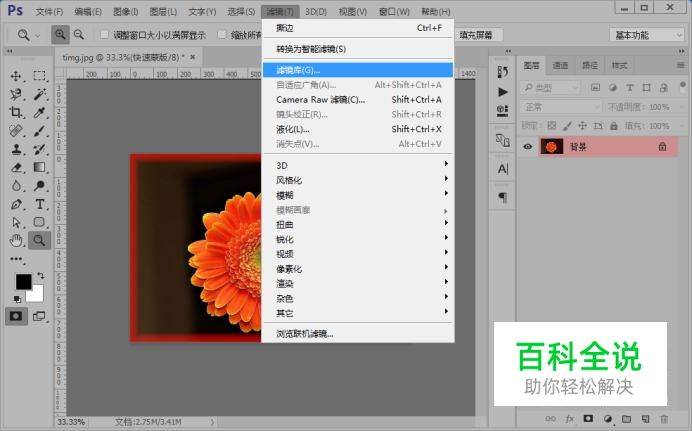Toggle type layer filter icon

point(629,88)
